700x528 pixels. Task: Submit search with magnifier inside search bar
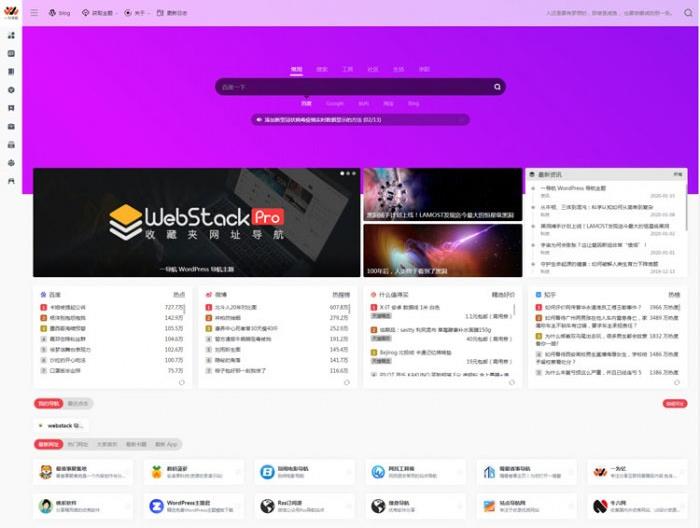tap(497, 87)
